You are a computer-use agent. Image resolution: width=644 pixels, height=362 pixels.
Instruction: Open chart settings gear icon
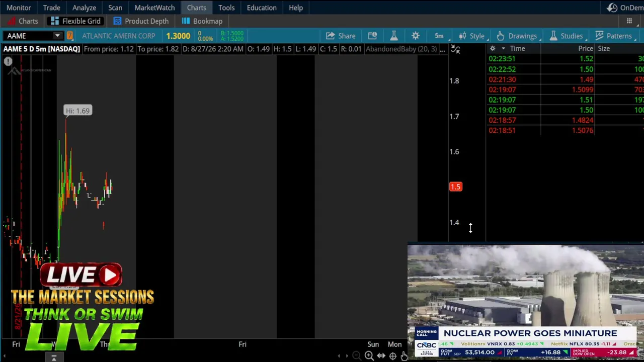tap(416, 36)
